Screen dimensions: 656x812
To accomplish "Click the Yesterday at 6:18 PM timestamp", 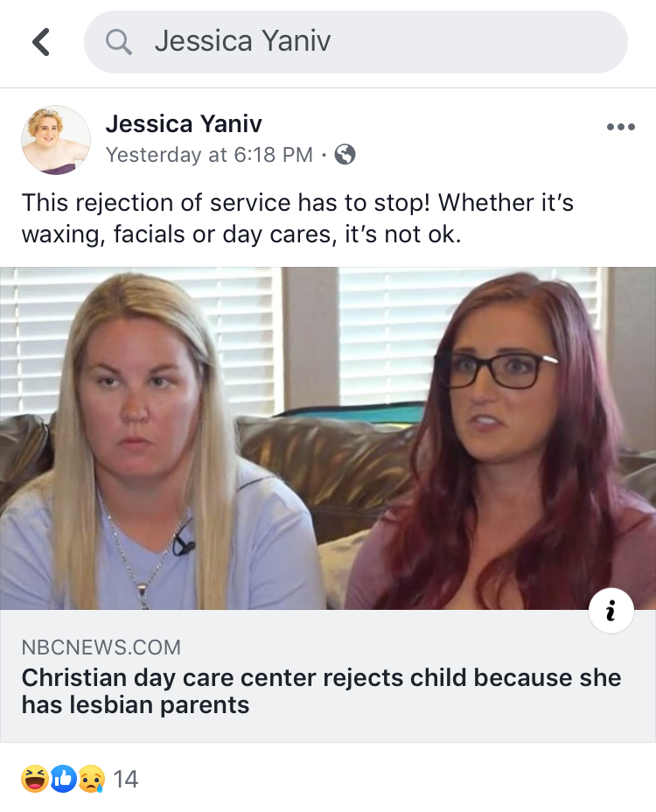I will (x=209, y=154).
